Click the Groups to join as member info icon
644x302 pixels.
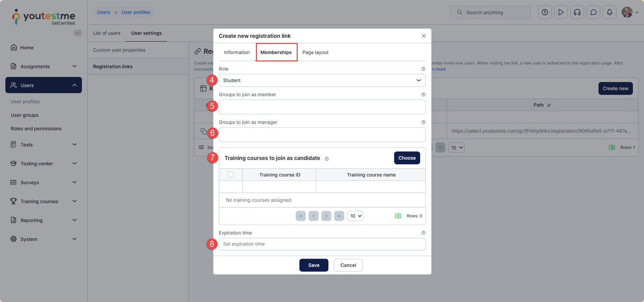point(423,95)
